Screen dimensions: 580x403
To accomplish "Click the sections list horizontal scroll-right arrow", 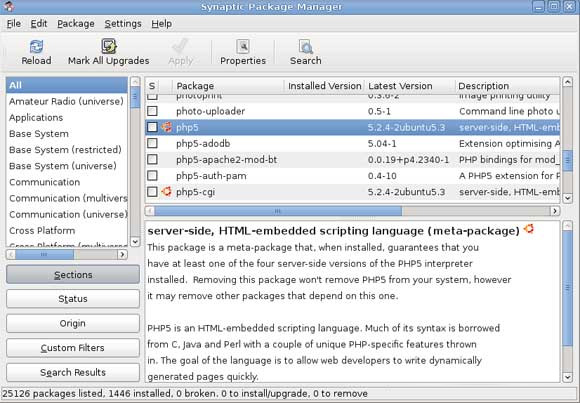I will pyautogui.click(x=122, y=254).
